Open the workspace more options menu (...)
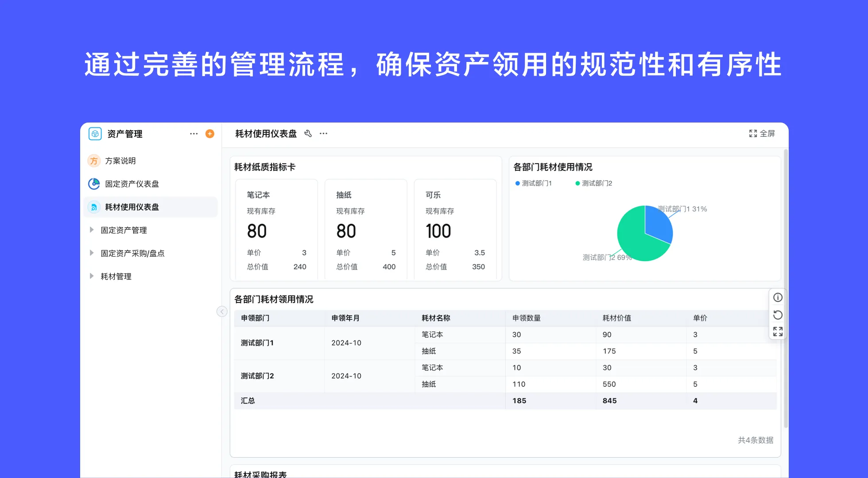 pos(194,134)
